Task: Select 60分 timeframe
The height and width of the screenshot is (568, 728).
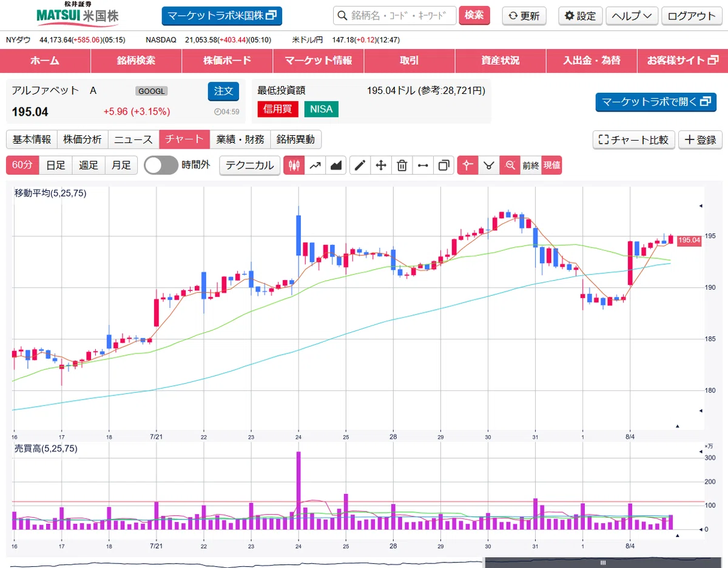Action: 22,165
